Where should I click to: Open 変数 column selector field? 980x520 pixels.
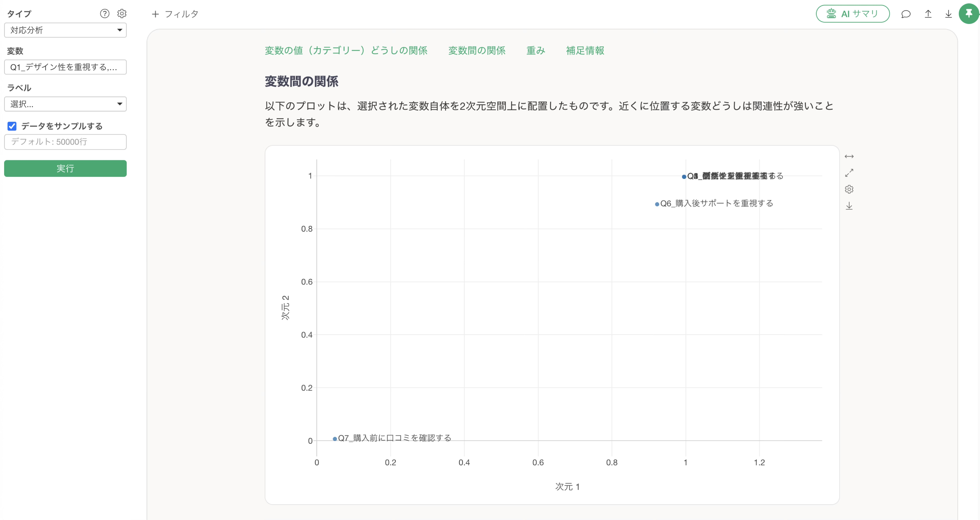(x=65, y=67)
